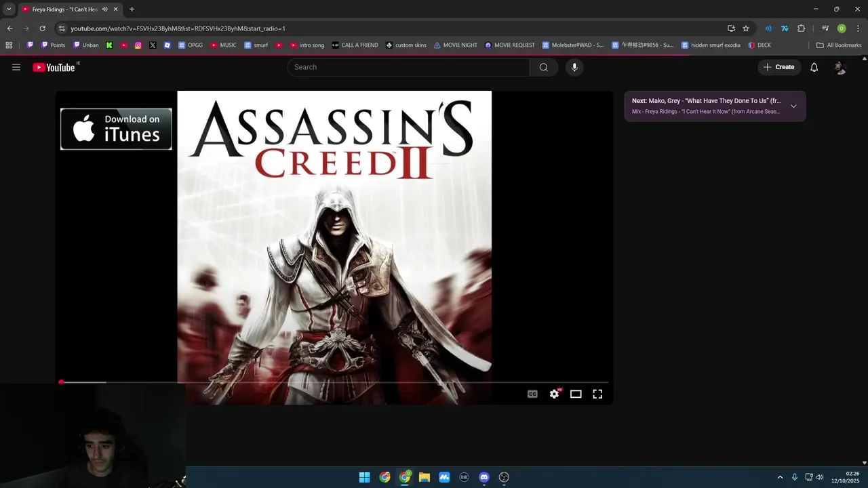868x488 pixels.
Task: Open Discord from the taskbar
Action: click(484, 477)
